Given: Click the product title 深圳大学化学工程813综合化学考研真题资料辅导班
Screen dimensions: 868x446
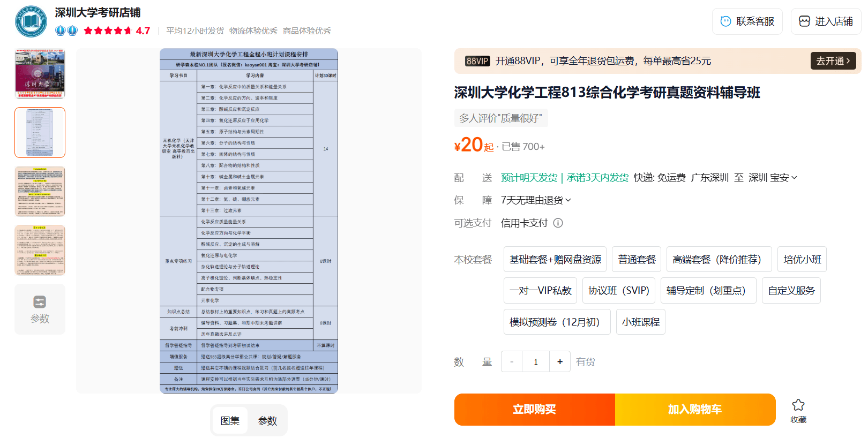Looking at the screenshot, I should tap(607, 93).
